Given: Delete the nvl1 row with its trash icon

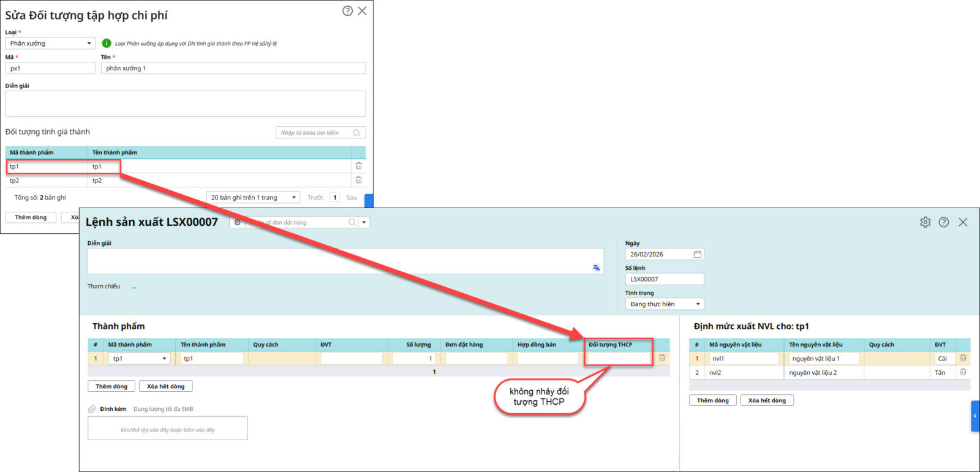Looking at the screenshot, I should (963, 358).
